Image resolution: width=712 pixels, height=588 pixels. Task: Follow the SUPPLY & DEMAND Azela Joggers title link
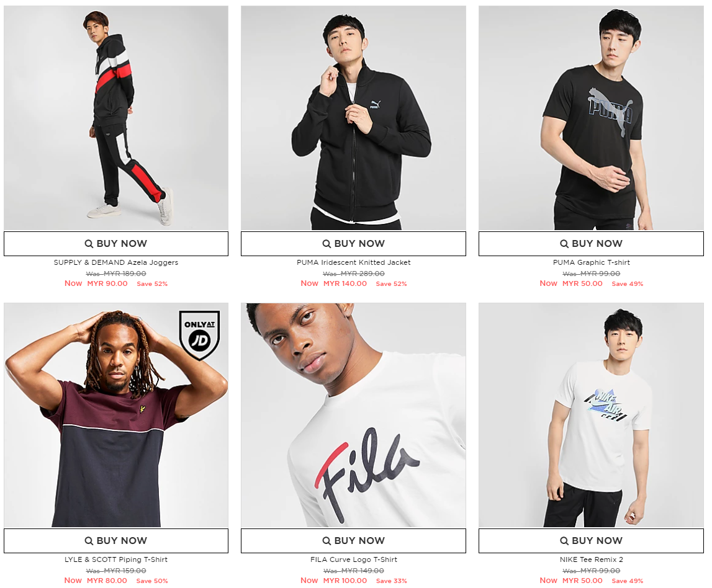coord(116,262)
